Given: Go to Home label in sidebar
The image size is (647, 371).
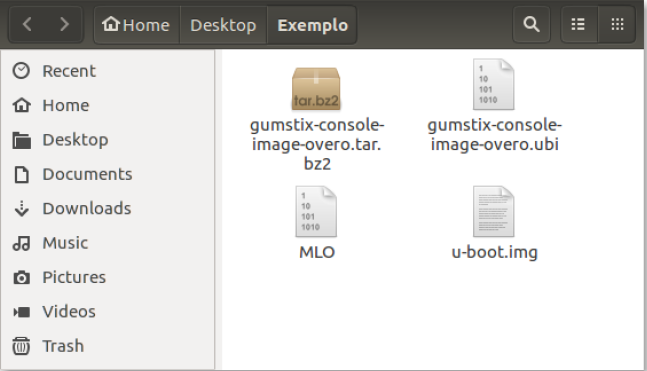Looking at the screenshot, I should [x=66, y=105].
